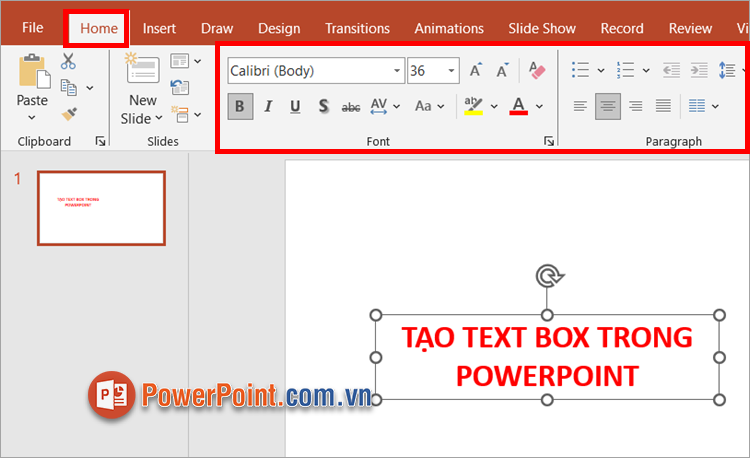Screen dimensions: 750x458
Task: Expand columns dropdown arrow
Action: [x=716, y=106]
